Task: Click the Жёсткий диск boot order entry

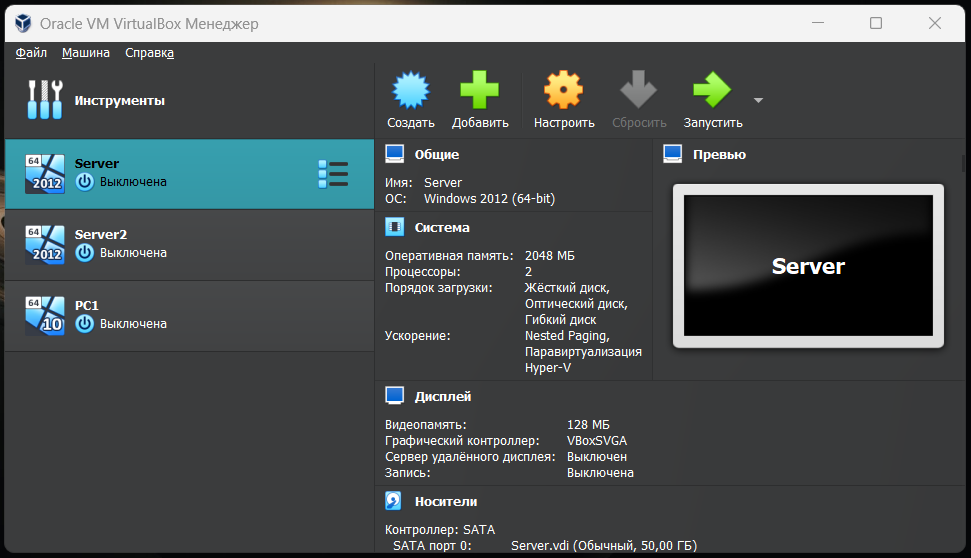Action: pos(567,288)
